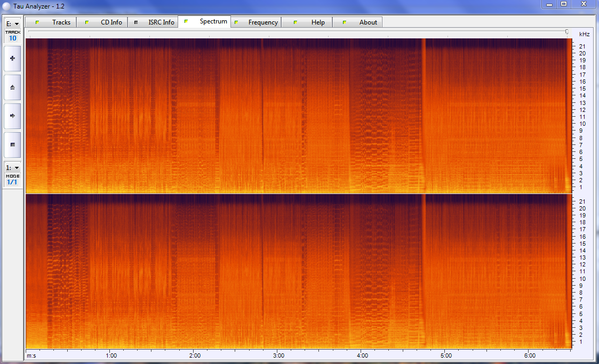Click the yellow LED icon on Help tab
Viewport: 599px width, 364px height.
pyautogui.click(x=295, y=22)
